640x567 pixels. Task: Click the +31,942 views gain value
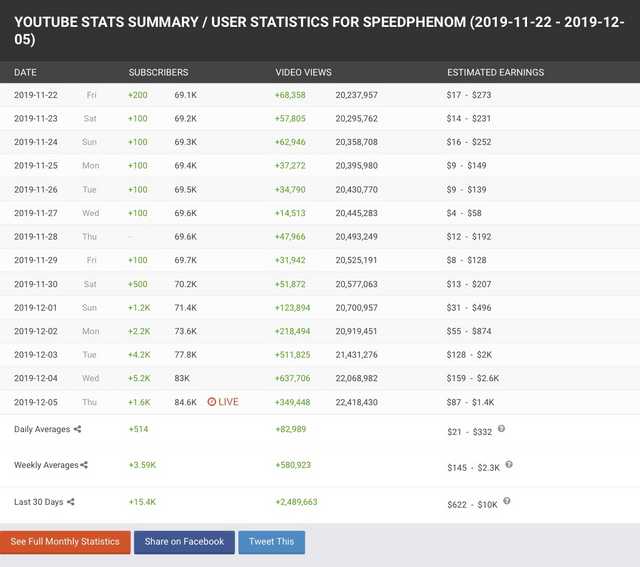point(290,260)
